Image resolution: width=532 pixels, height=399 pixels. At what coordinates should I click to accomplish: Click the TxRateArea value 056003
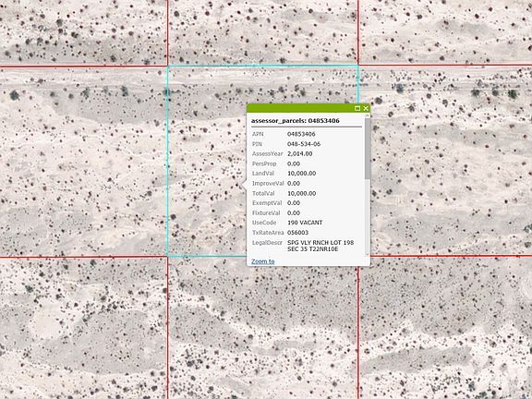point(298,233)
